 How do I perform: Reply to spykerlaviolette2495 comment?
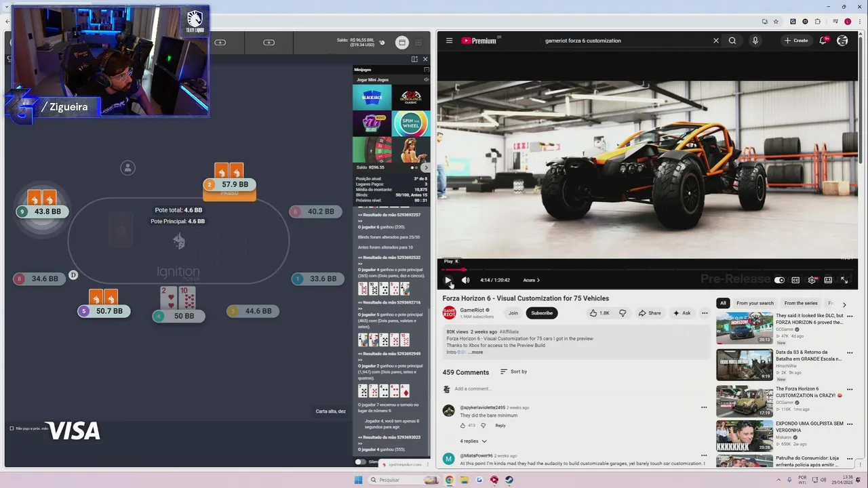tap(500, 426)
